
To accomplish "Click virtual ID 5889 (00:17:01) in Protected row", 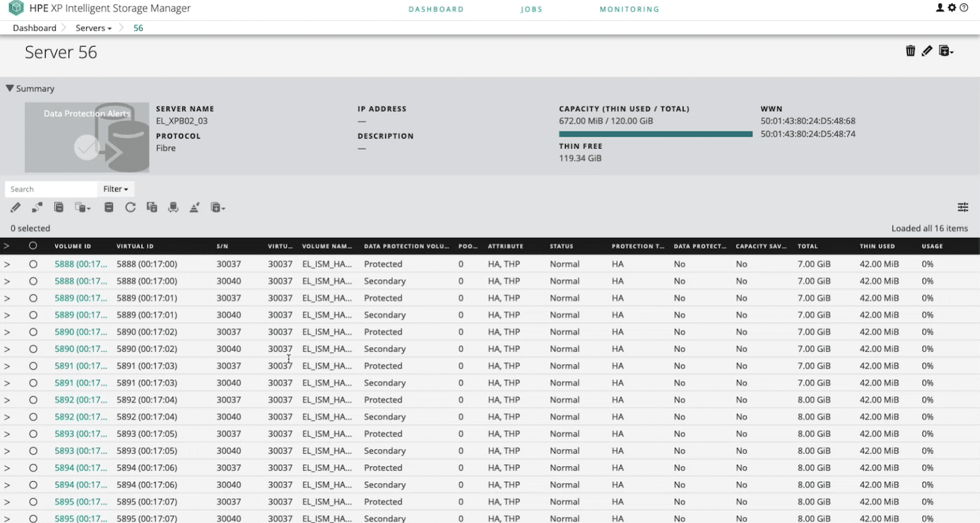I will (x=147, y=298).
